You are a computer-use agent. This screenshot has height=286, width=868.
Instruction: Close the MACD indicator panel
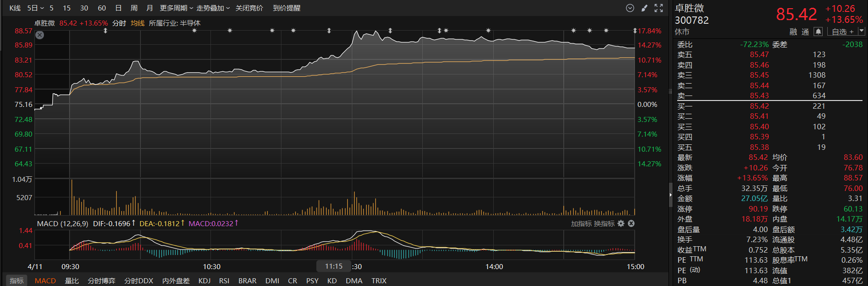[631, 223]
